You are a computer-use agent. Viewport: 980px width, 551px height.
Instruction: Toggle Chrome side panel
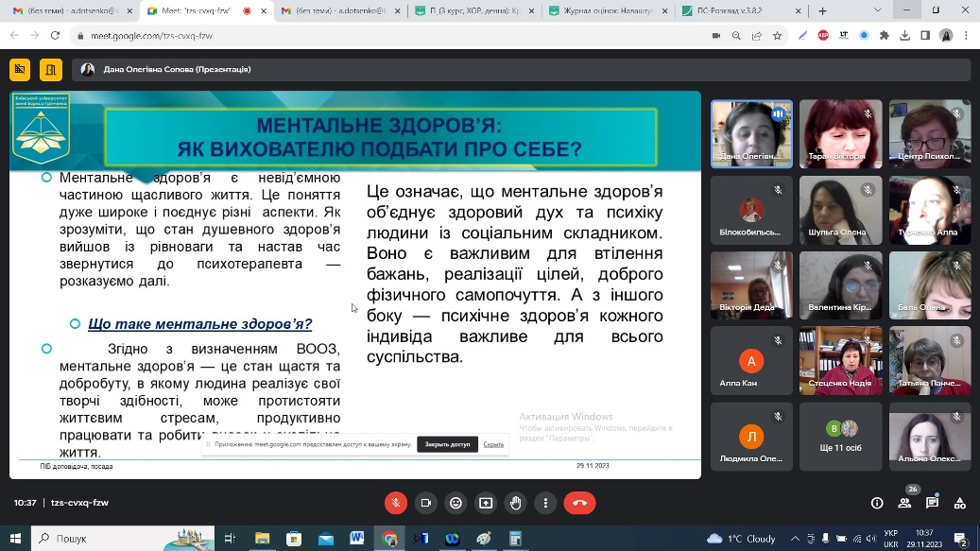[925, 36]
